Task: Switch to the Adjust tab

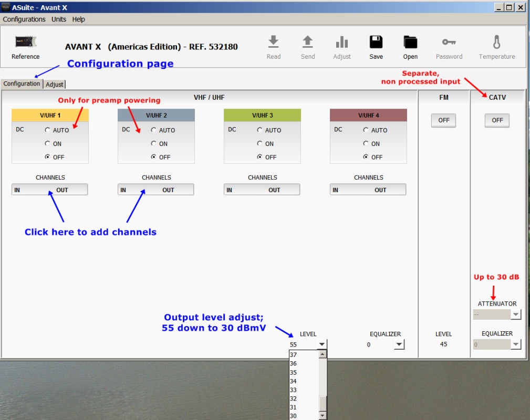Action: click(55, 84)
